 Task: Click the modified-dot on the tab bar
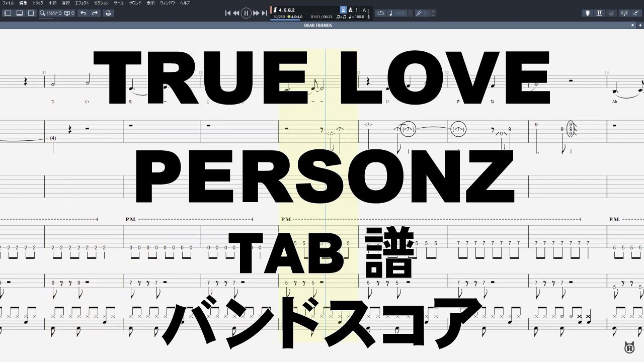click(x=633, y=25)
